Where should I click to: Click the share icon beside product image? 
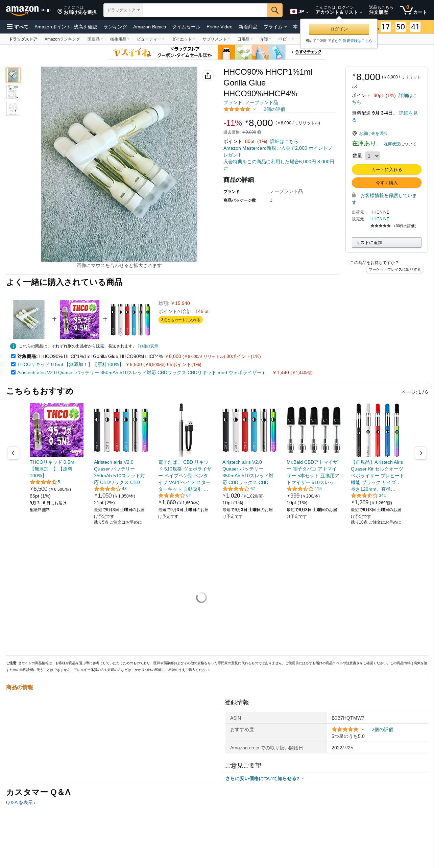[208, 76]
